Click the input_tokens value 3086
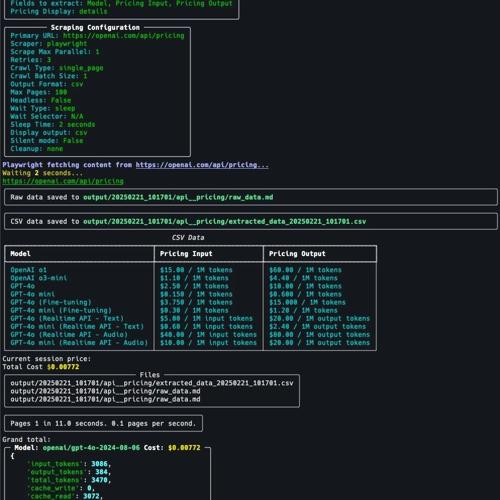Screen dimensions: 500x500 coord(99,464)
